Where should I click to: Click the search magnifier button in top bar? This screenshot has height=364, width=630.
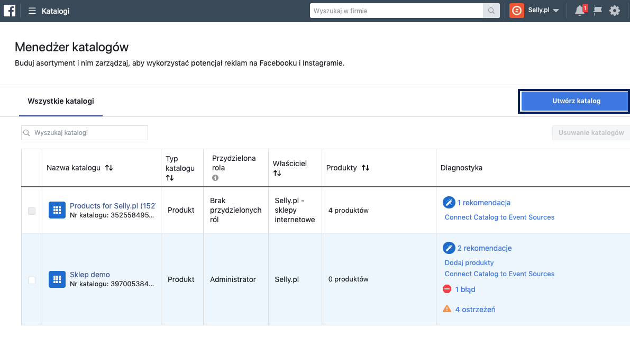pyautogui.click(x=491, y=11)
